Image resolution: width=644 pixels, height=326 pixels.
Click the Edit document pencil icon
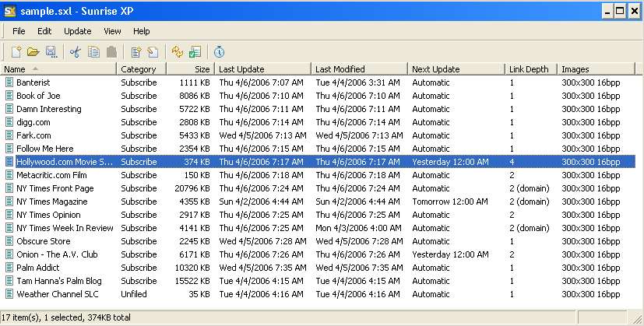(x=153, y=51)
